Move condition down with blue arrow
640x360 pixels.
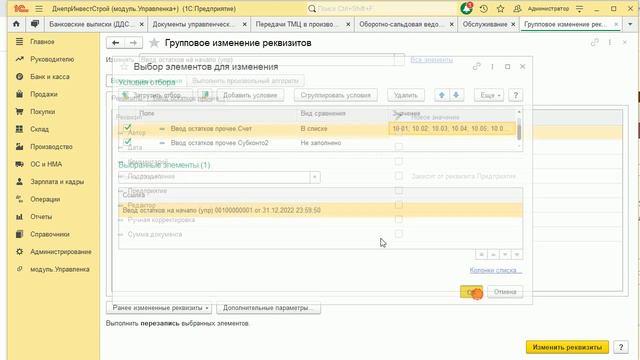tap(456, 95)
